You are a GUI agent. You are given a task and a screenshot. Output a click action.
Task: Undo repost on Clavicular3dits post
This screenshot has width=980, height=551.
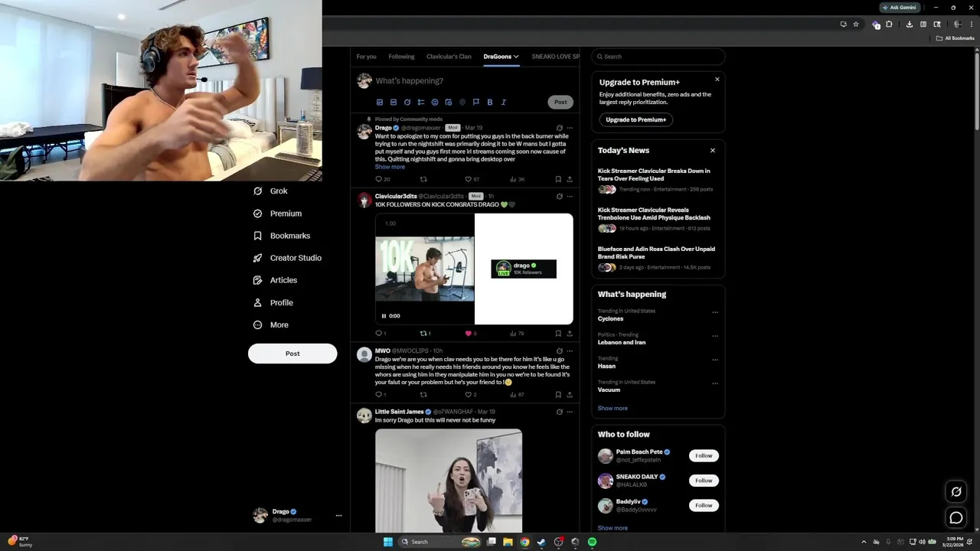click(x=423, y=334)
